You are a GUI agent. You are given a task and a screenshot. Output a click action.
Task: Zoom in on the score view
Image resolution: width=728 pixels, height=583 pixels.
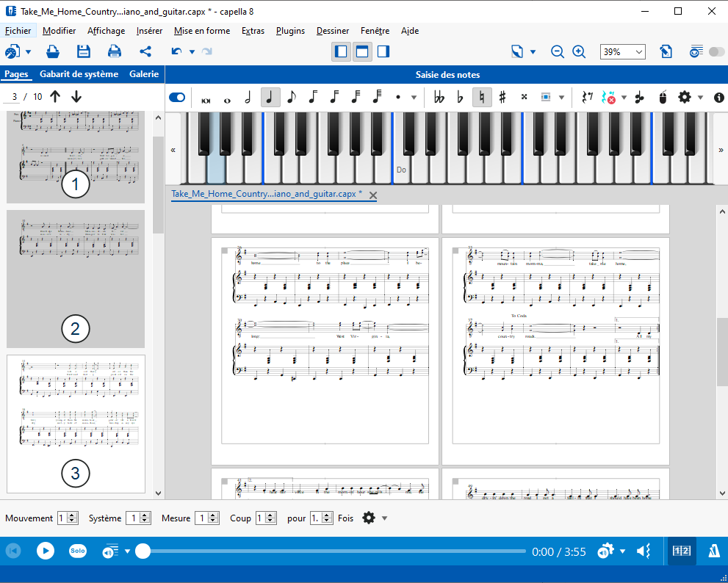coord(579,51)
